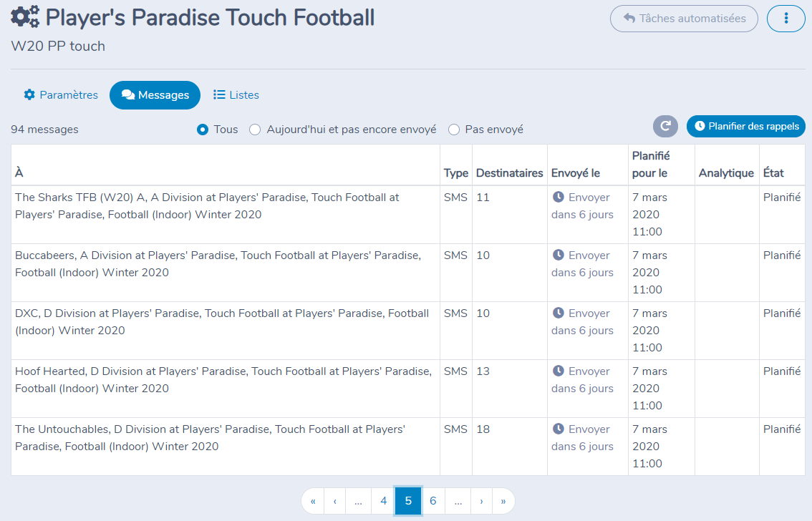Click the Hoof Hearted, D Division recipient text
This screenshot has height=521, width=812.
[223, 380]
